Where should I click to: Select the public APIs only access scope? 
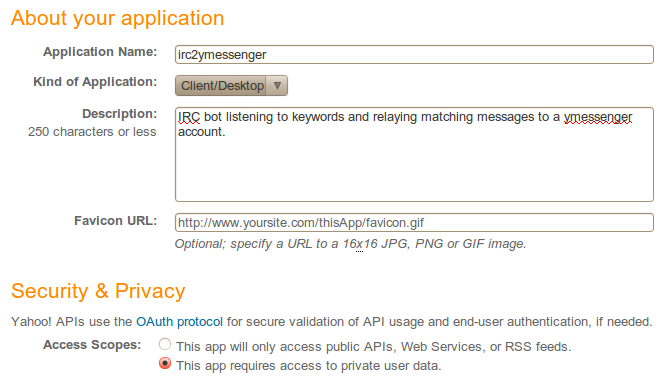pyautogui.click(x=165, y=345)
